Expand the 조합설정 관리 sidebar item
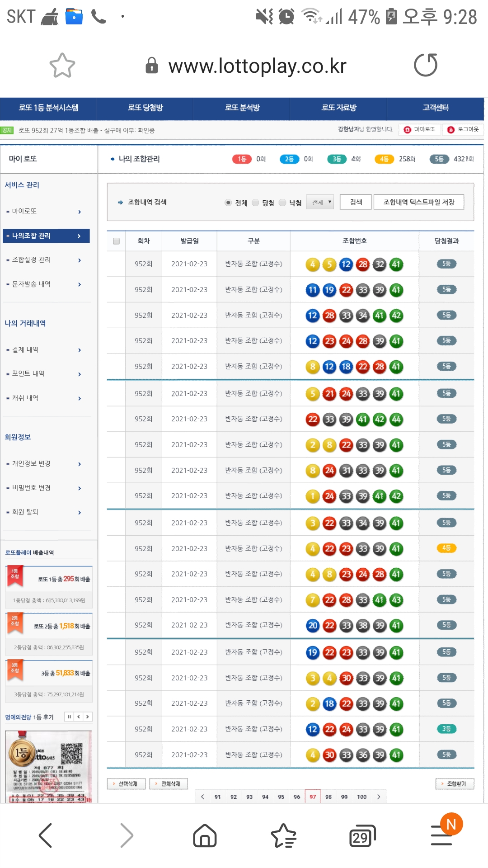The width and height of the screenshot is (488, 868). (45, 260)
